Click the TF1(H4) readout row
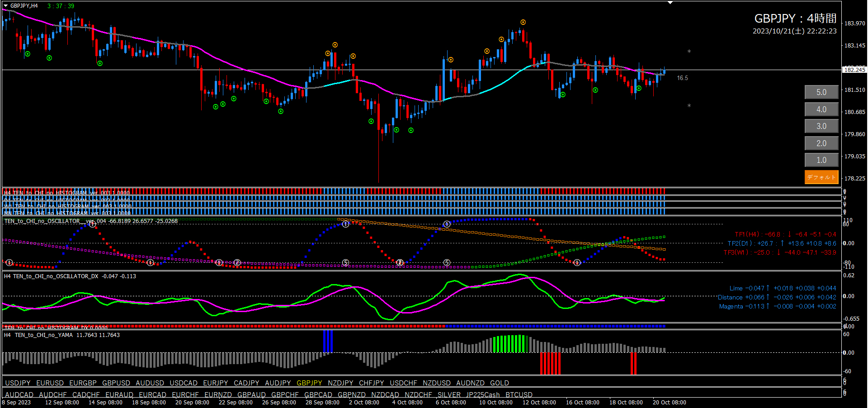This screenshot has height=408, width=868. click(x=785, y=234)
